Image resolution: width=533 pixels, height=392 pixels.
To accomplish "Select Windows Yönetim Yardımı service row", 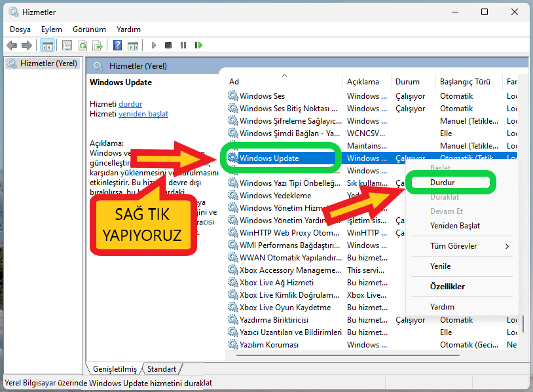I will [x=316, y=220].
